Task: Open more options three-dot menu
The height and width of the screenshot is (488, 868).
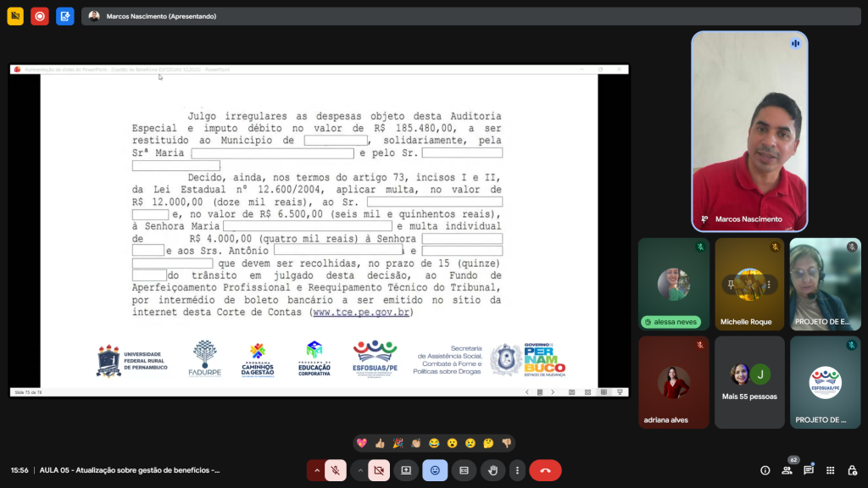Action: 516,470
